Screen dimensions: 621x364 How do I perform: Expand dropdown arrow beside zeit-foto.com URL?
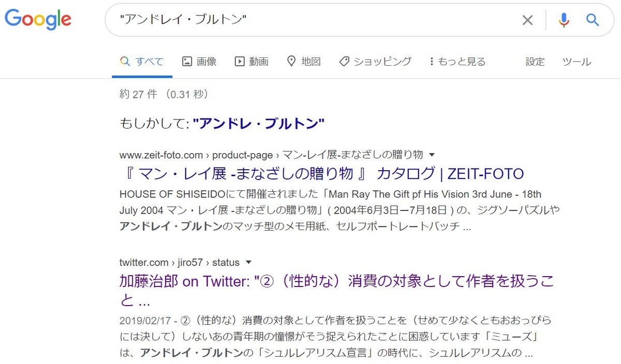(432, 155)
